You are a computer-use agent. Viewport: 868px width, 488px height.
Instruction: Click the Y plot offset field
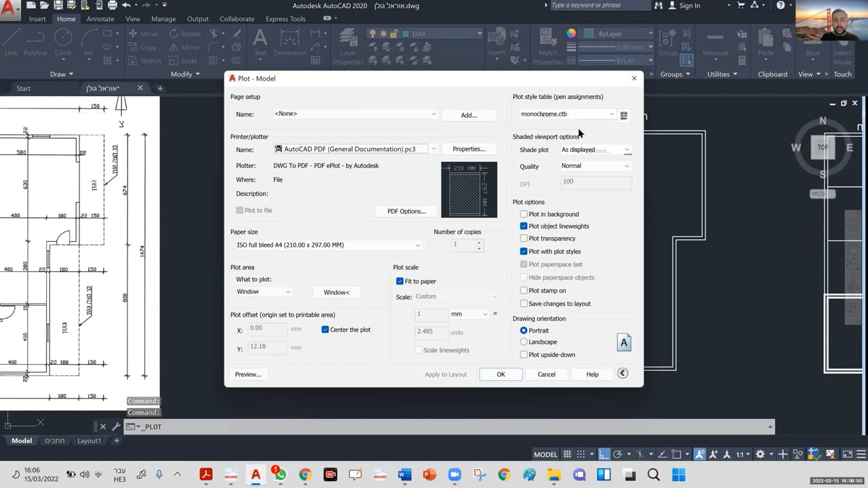click(267, 346)
